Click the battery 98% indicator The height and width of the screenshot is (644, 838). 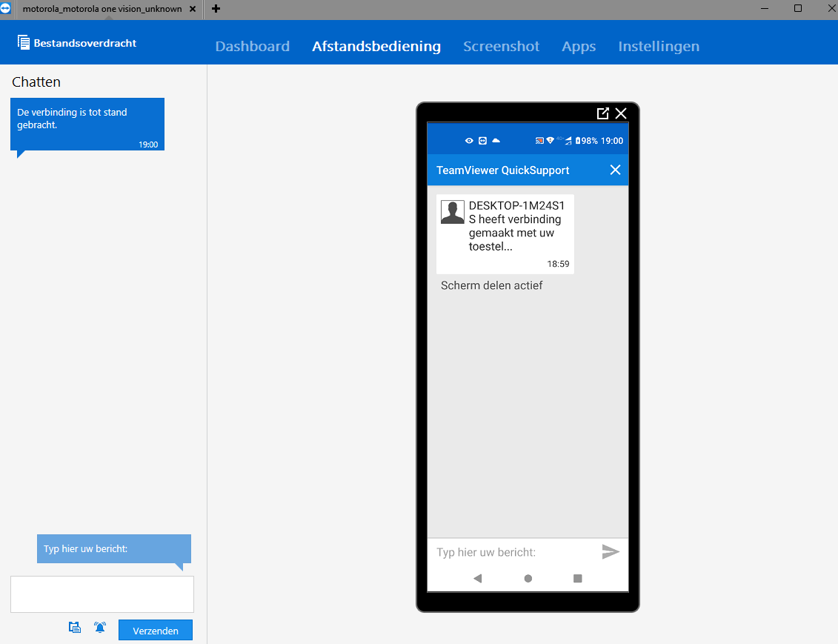586,141
